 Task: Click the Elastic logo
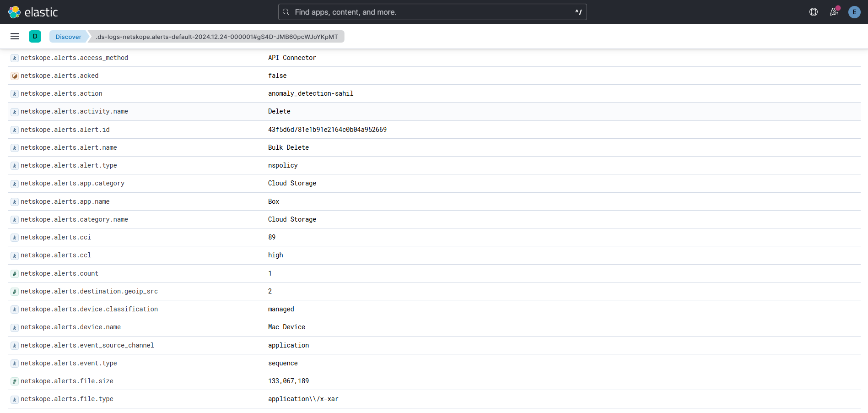point(33,12)
